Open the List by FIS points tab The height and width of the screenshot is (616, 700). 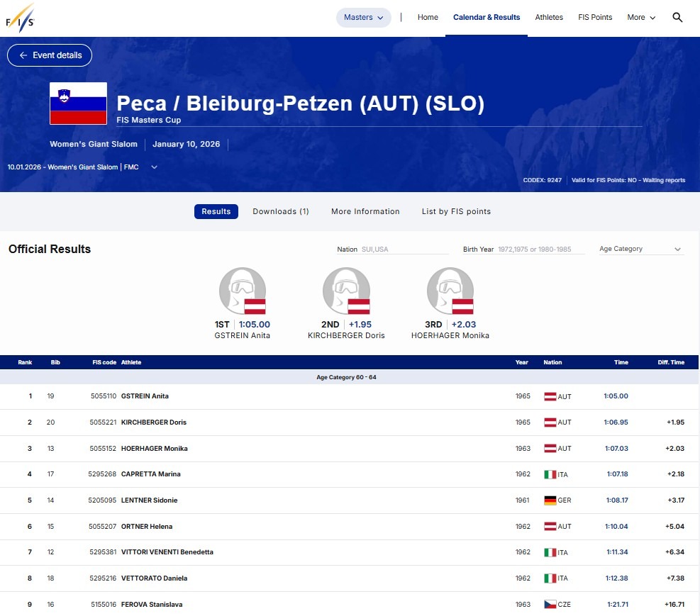(456, 211)
